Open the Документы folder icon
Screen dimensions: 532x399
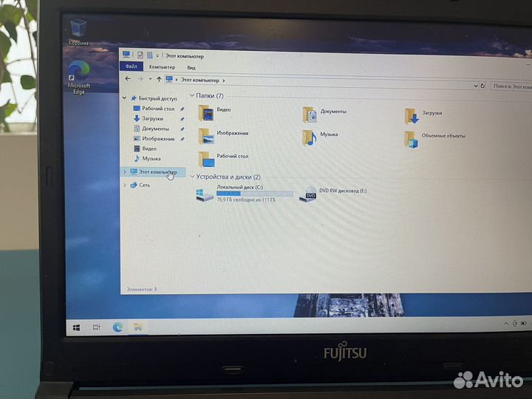(310, 115)
